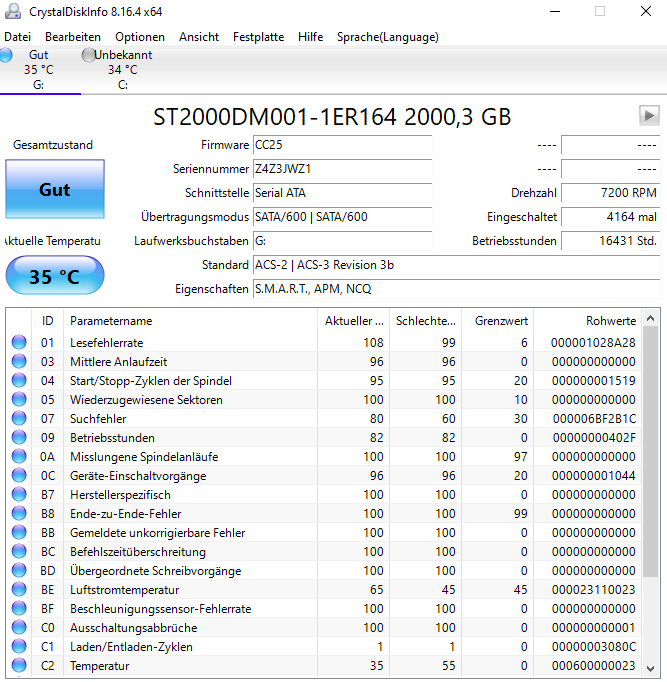667x682 pixels.
Task: Click status orb of Betriebsstunden row 09
Action: pos(19,438)
